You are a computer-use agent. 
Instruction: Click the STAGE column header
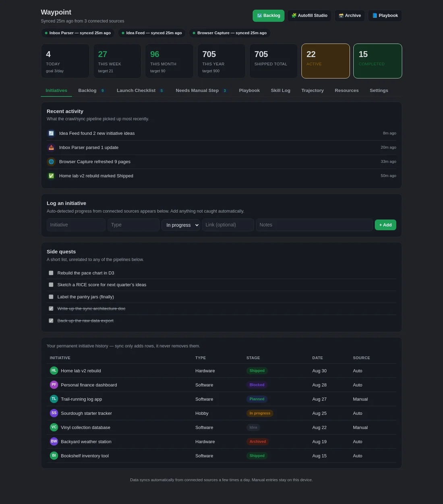click(x=253, y=358)
